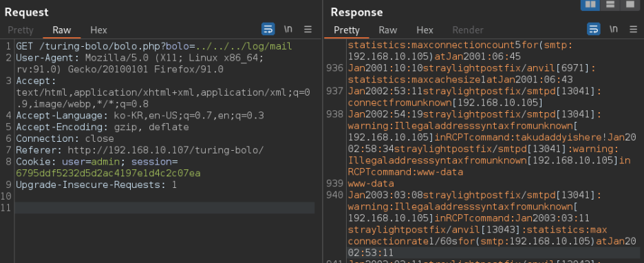Toggle word wrap icon in Request panel

268,29
